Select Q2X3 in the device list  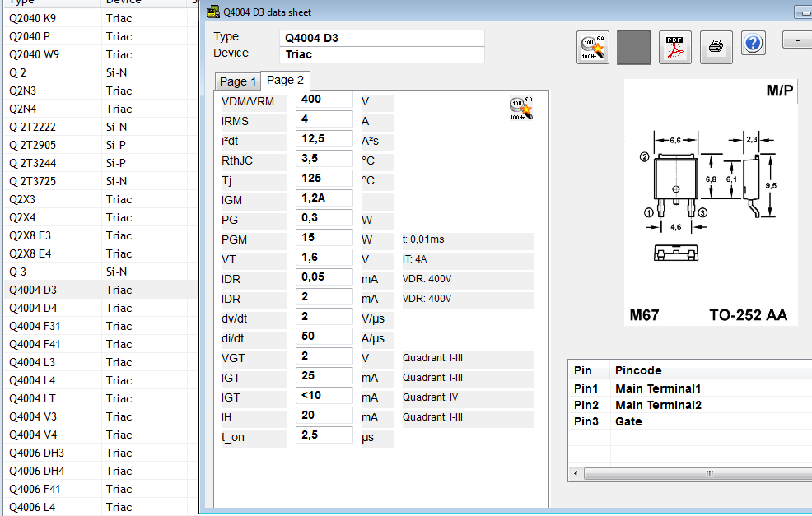point(100,199)
